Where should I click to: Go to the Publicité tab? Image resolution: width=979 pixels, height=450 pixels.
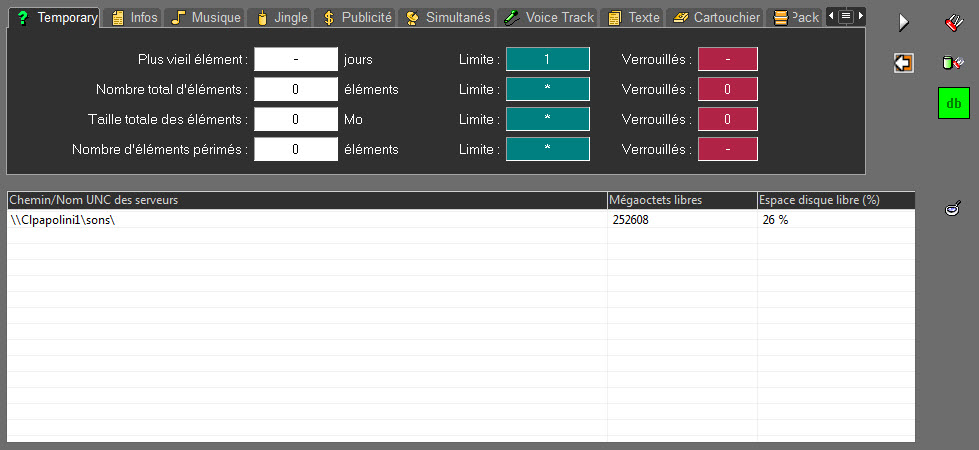pos(357,17)
